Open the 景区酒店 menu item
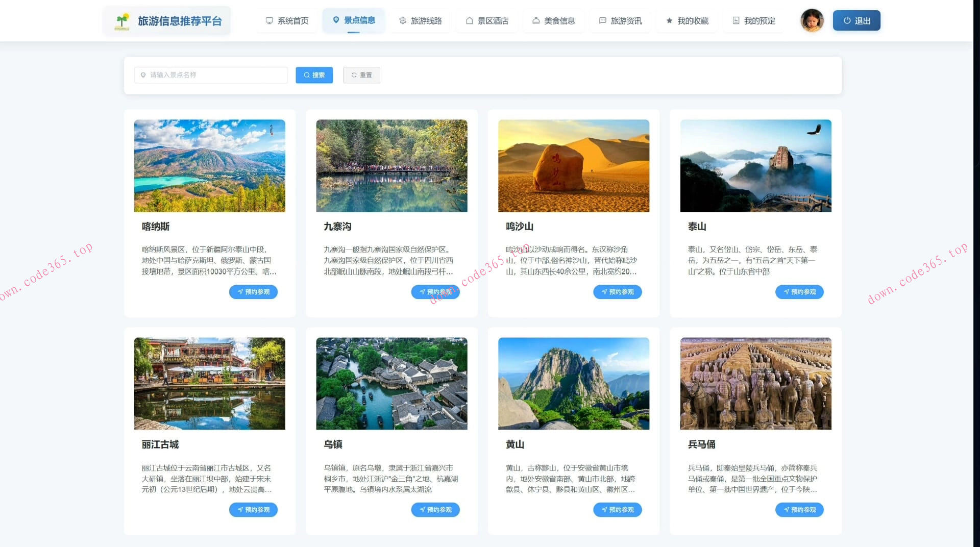This screenshot has width=980, height=547. tap(487, 21)
